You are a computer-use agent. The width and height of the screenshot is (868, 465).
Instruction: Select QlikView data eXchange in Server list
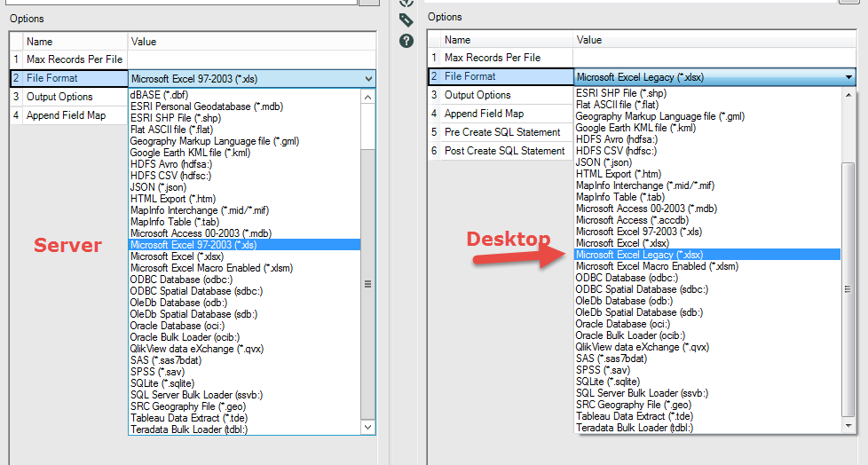pyautogui.click(x=197, y=349)
